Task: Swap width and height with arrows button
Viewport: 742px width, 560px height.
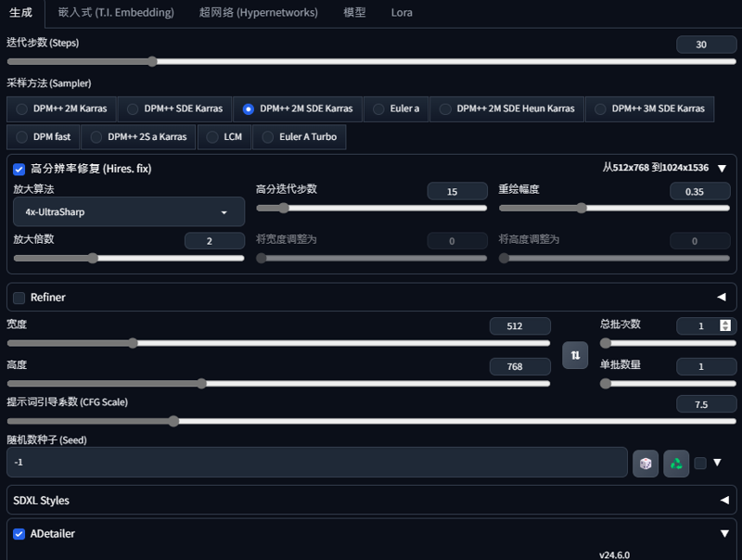Action: click(x=575, y=355)
